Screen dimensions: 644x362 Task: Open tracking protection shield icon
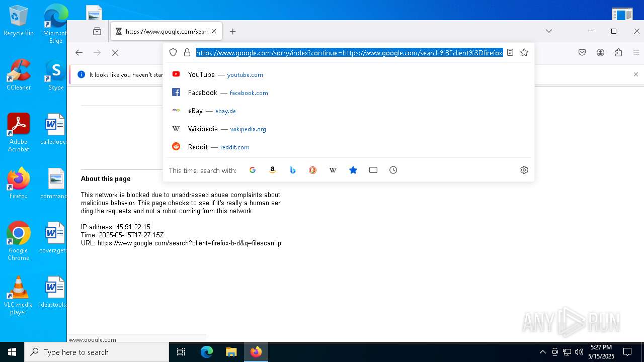(x=173, y=52)
